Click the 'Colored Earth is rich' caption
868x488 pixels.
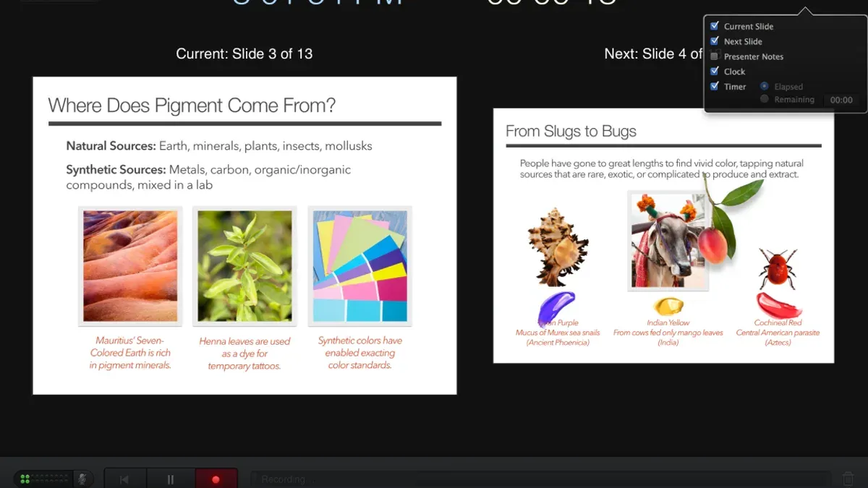click(130, 353)
